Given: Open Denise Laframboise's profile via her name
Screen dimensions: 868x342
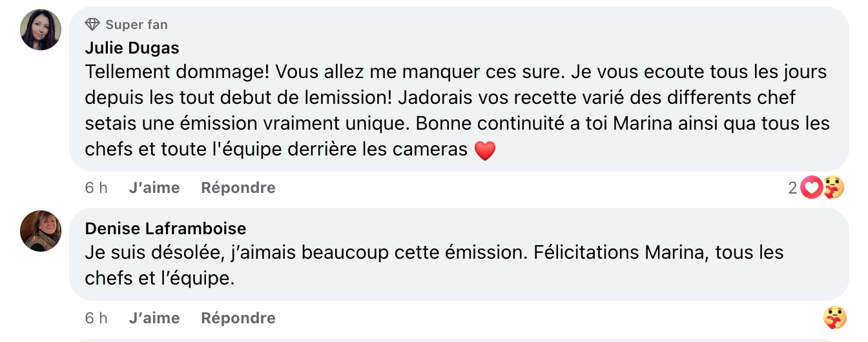Looking at the screenshot, I should (x=165, y=229).
